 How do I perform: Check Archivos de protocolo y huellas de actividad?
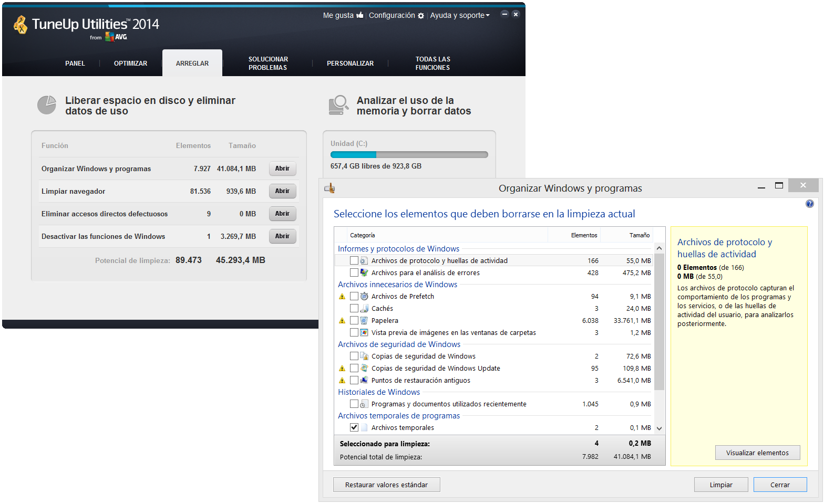354,260
